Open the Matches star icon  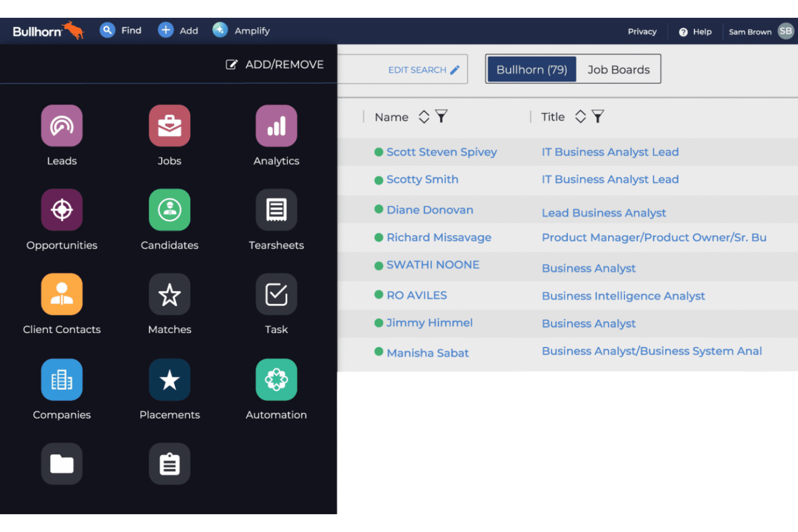point(169,294)
